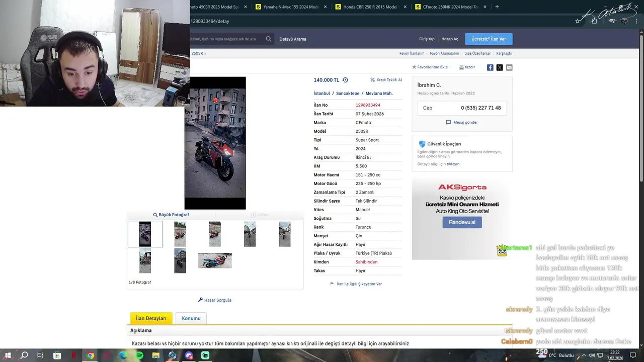Click Hesap Aç register link

point(450,39)
